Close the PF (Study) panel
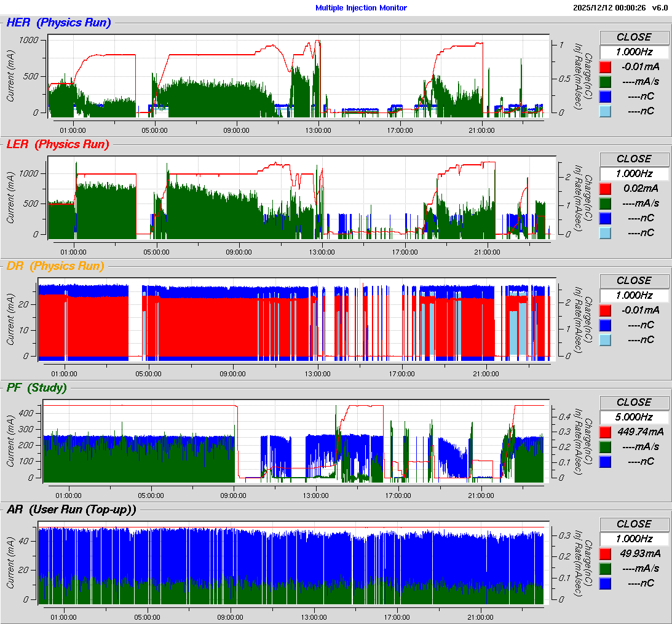The image size is (672, 624). tap(634, 402)
